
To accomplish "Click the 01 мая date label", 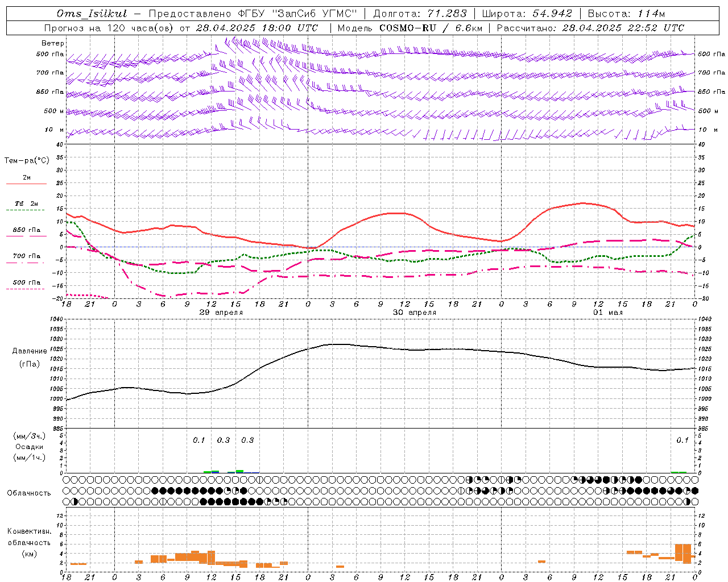I will (608, 313).
